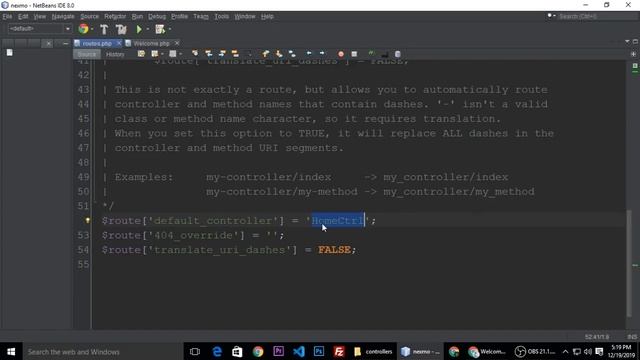Select the History view button
The image size is (640, 360).
coord(115,54)
